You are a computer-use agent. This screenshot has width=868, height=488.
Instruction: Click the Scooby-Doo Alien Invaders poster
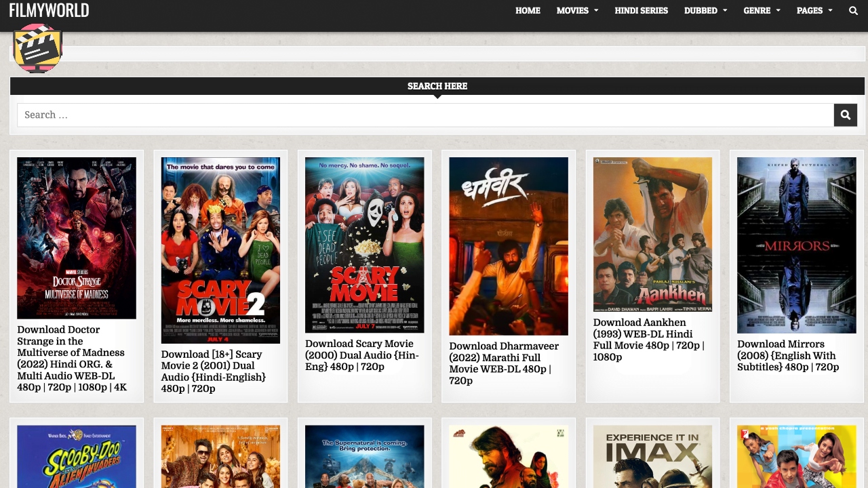[x=77, y=456]
